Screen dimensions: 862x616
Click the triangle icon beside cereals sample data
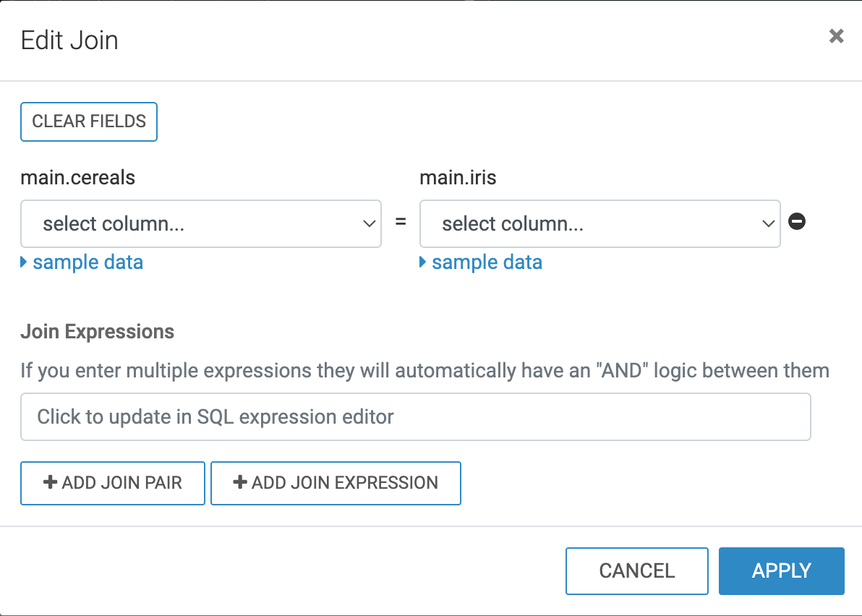pyautogui.click(x=25, y=262)
